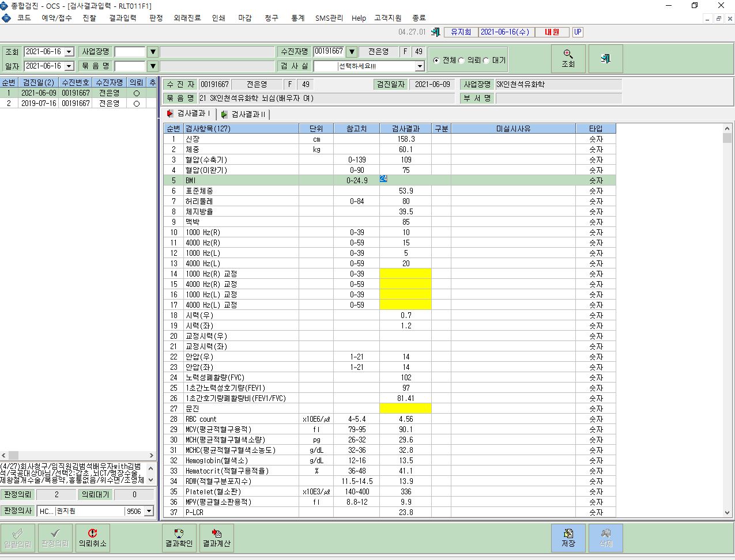Select the 의뢰 radio button
The width and height of the screenshot is (735, 560).
point(461,60)
